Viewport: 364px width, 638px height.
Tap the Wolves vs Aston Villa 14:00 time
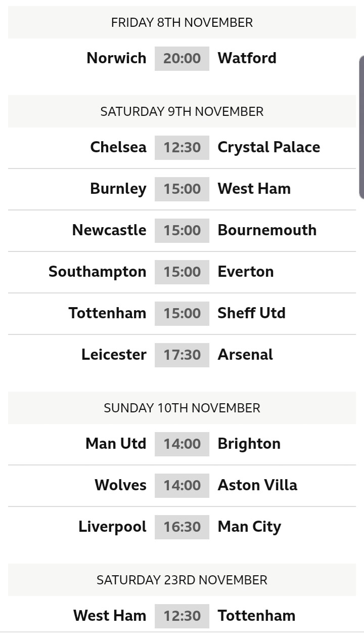pyautogui.click(x=182, y=485)
